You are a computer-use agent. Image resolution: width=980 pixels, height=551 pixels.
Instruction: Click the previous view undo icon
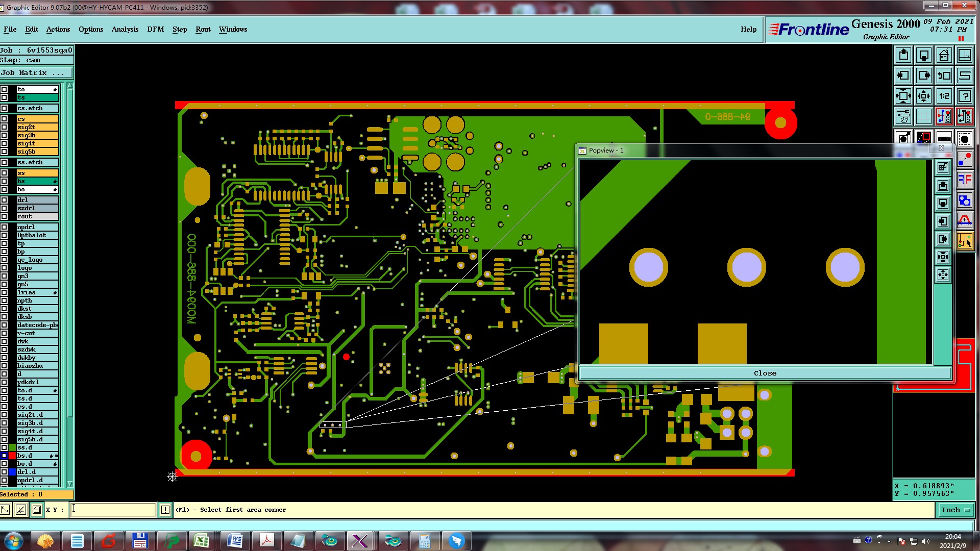point(944,76)
